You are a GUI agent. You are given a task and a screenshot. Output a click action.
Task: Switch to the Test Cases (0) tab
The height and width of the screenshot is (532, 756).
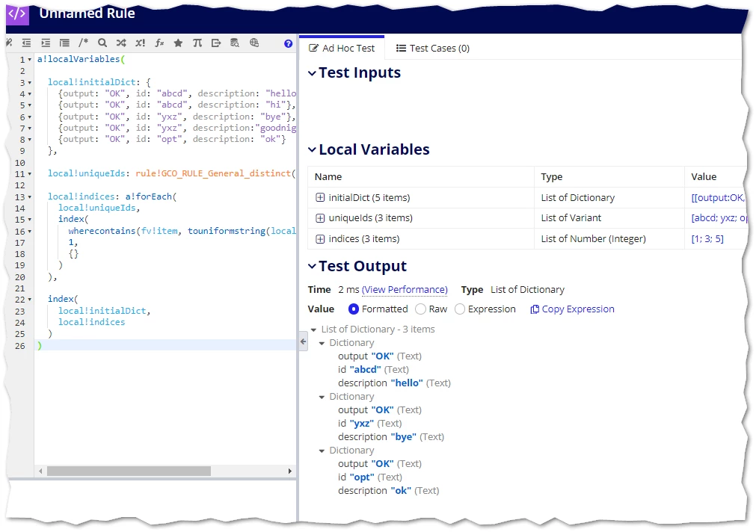432,48
